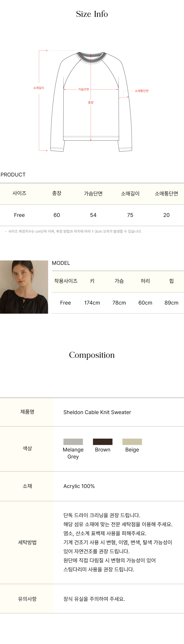This screenshot has height=644, width=184.
Task: Click the 착용사이즈 header in model table
Action: pyautogui.click(x=66, y=281)
